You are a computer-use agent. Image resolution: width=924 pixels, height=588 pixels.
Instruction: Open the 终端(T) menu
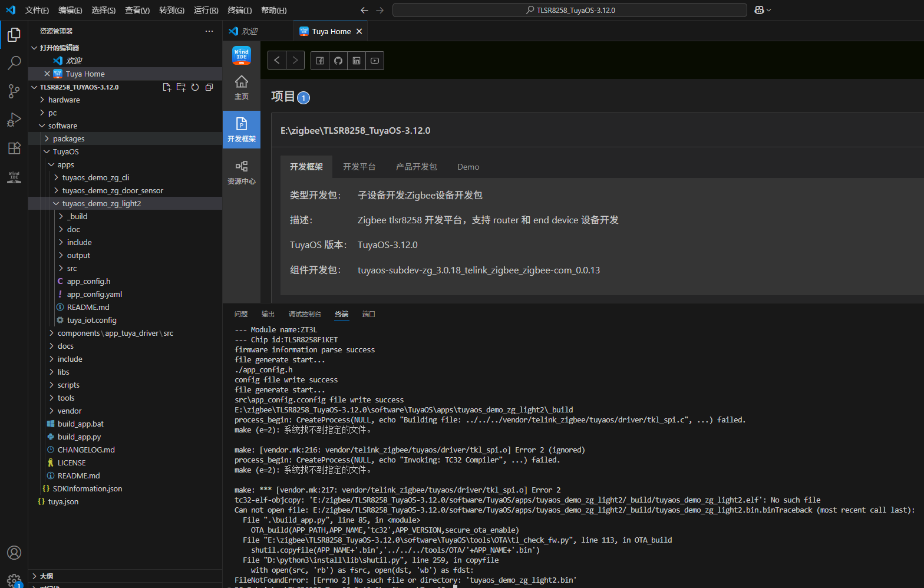coord(239,10)
